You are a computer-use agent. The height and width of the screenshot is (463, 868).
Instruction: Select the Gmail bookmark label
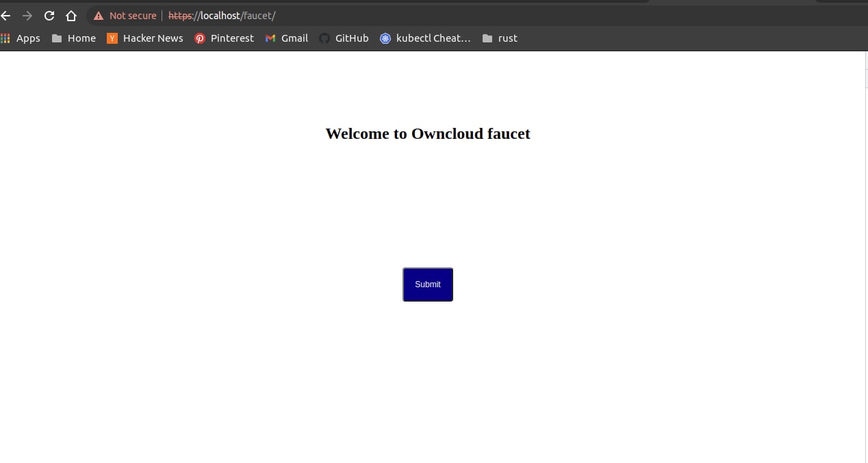point(293,38)
